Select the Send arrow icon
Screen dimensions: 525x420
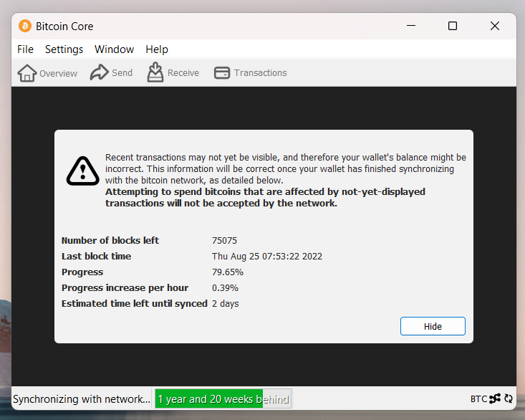(x=99, y=72)
